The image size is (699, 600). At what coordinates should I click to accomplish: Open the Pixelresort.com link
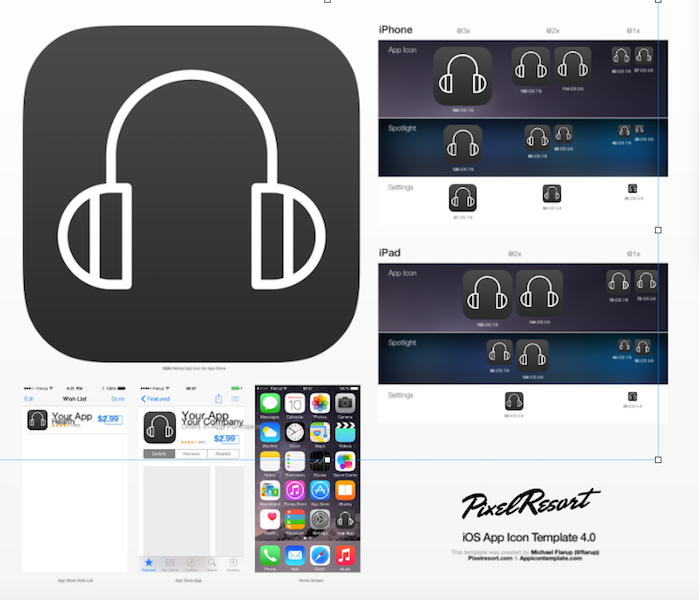tap(489, 558)
